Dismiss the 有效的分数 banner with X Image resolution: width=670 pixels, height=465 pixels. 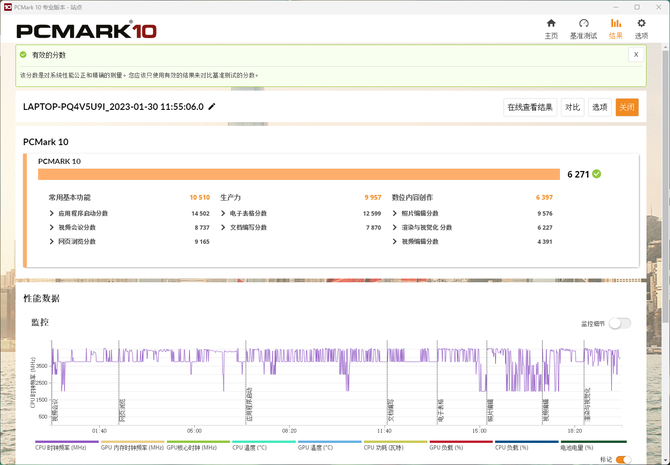pos(636,55)
